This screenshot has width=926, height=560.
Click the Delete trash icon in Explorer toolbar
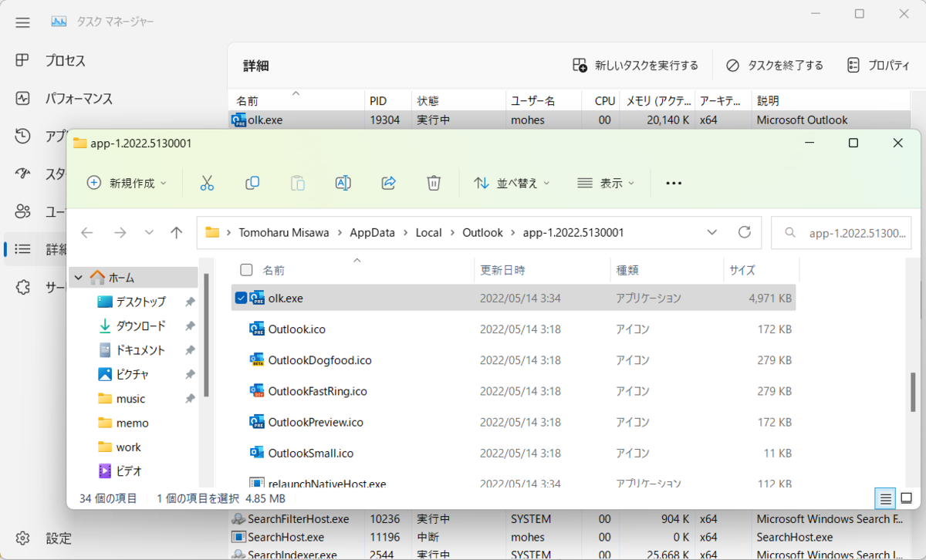(434, 183)
